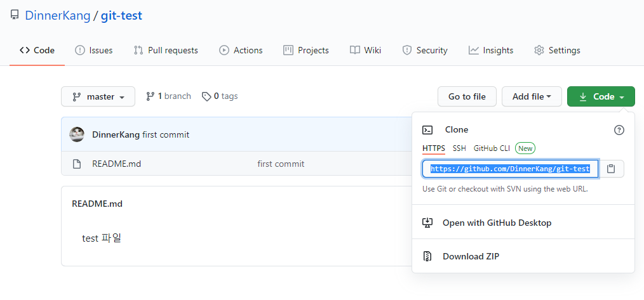Expand the Add file dropdown
The height and width of the screenshot is (300, 644).
[x=532, y=96]
